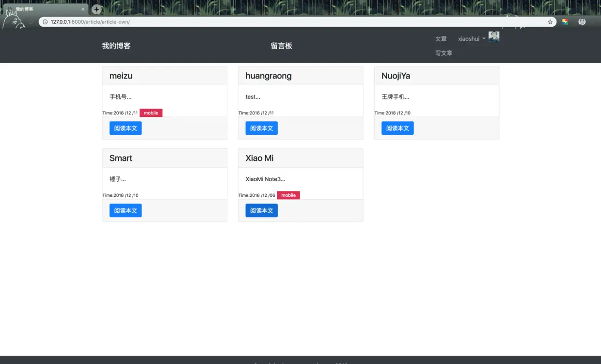601x364 pixels.
Task: Click the 锤子... summary text
Action: coord(118,179)
